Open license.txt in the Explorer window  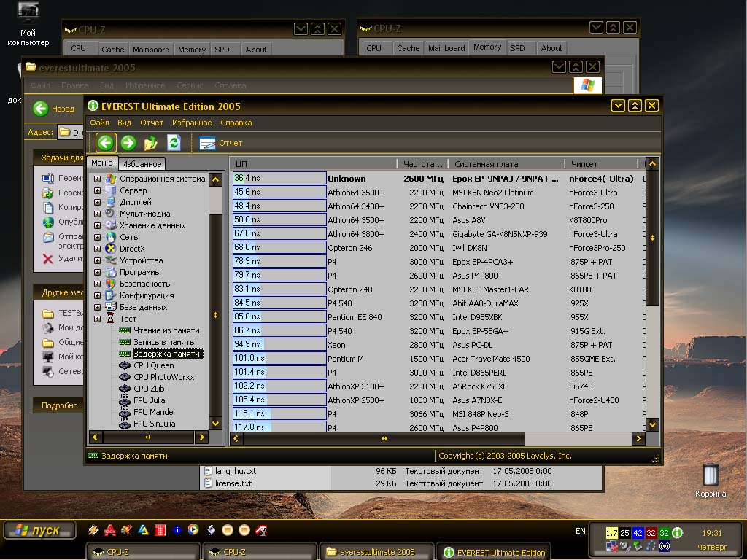233,483
